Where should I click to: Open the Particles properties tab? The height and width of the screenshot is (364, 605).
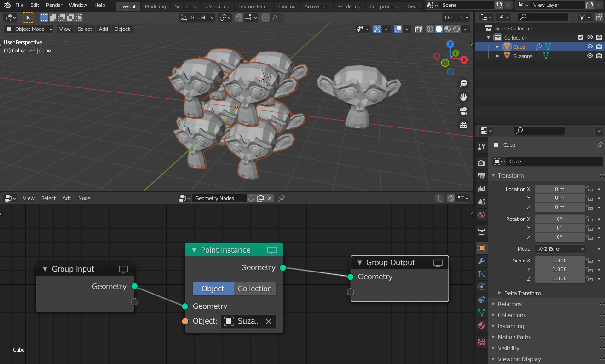(x=482, y=274)
